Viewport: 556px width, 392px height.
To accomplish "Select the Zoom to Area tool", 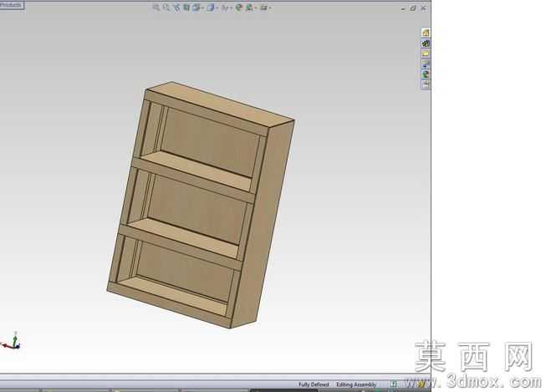I will point(166,8).
